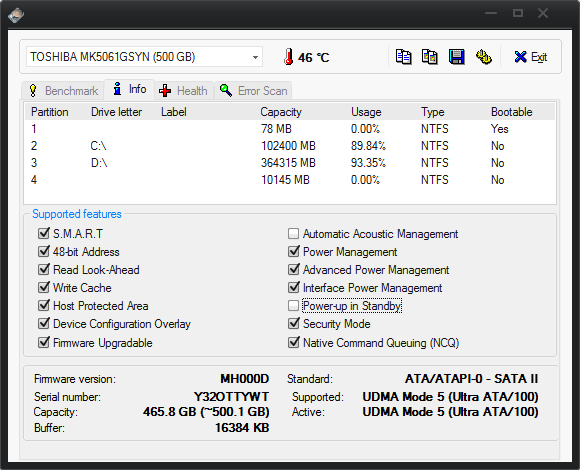The image size is (580, 470).
Task: Click standard value ATA/ATAPI-0 - SATA II
Action: [471, 379]
